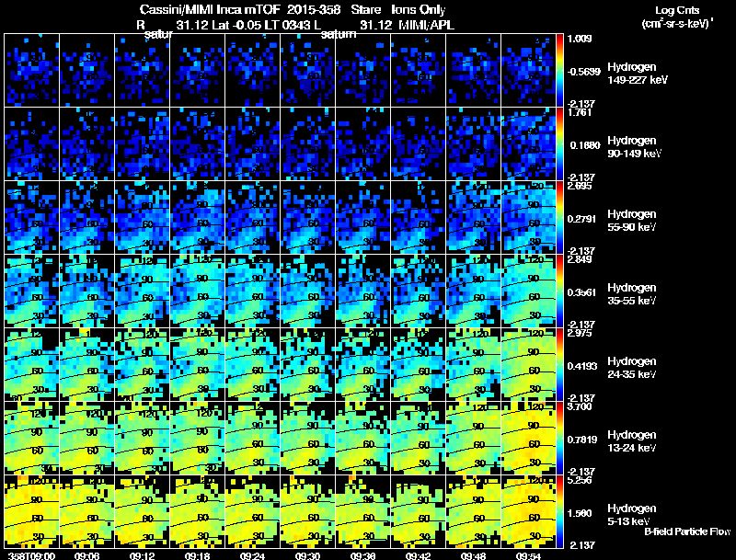The width and height of the screenshot is (736, 560).
Task: Open the Hydrogen 149-227 keV panel at 09:42
Action: [x=419, y=71]
